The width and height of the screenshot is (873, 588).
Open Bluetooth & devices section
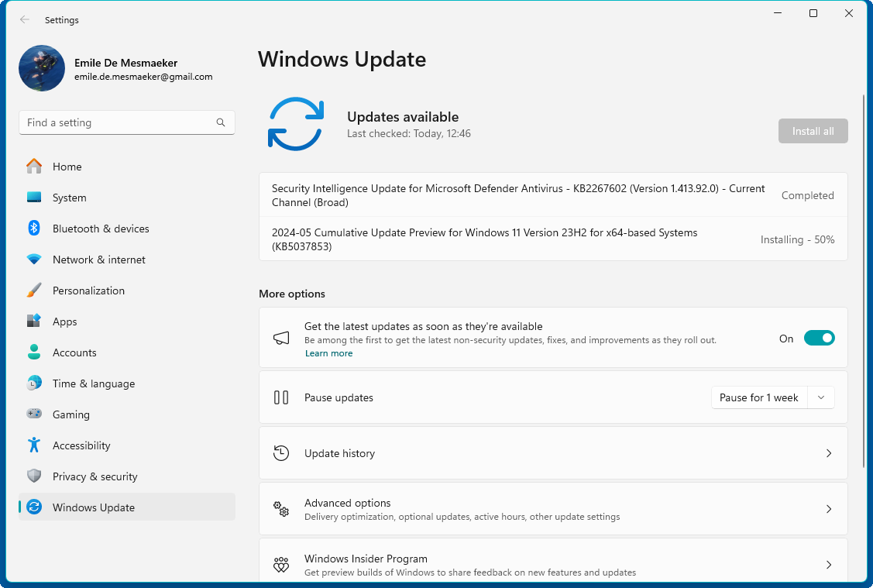[127, 229]
